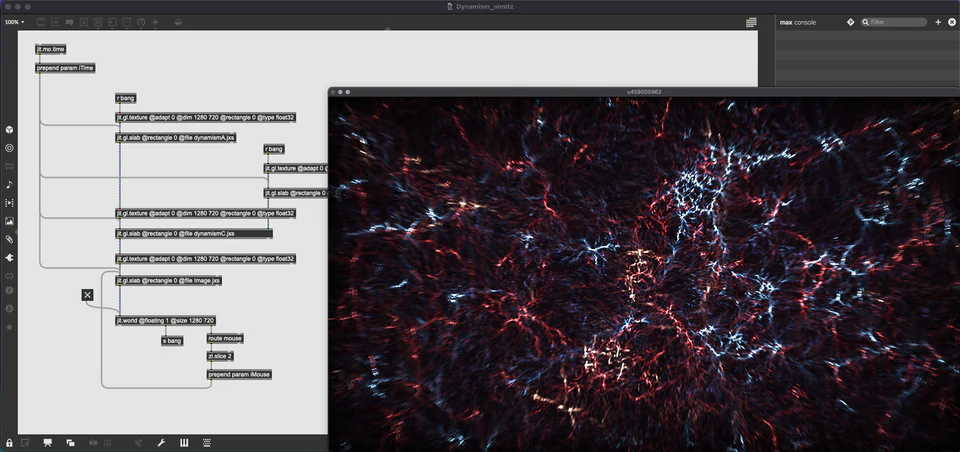Toggle the X toggle box in patcher
This screenshot has width=960, height=452.
[88, 295]
